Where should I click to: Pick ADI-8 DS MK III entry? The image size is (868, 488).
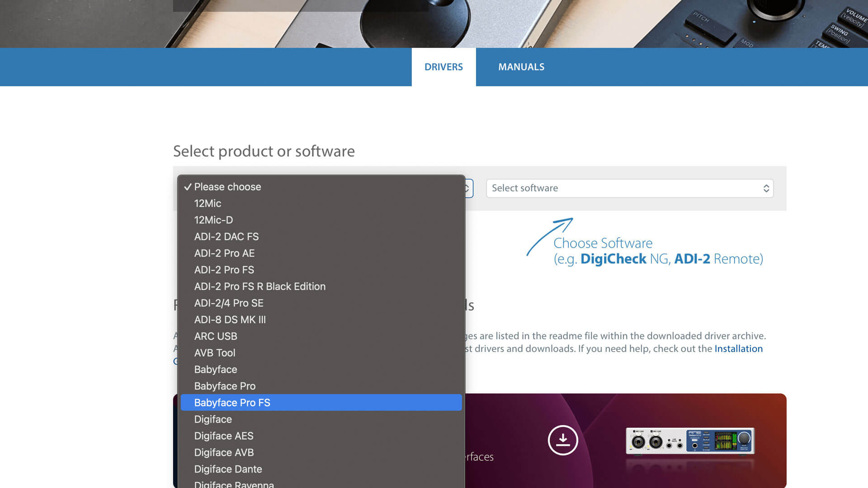230,320
